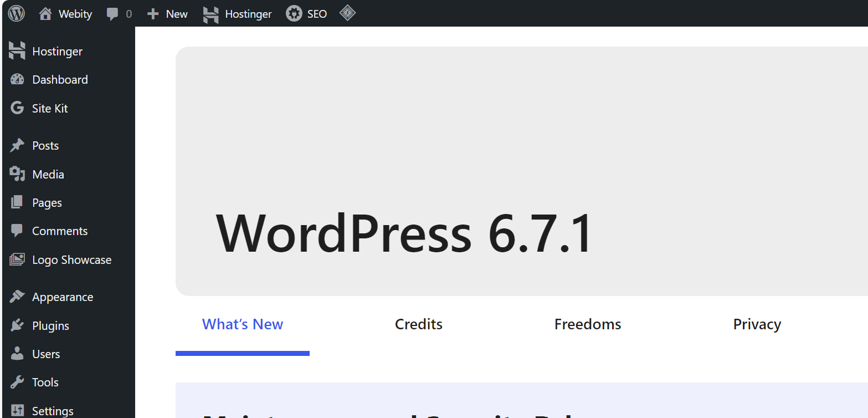
Task: Click the Plugins plug icon
Action: coord(17,325)
